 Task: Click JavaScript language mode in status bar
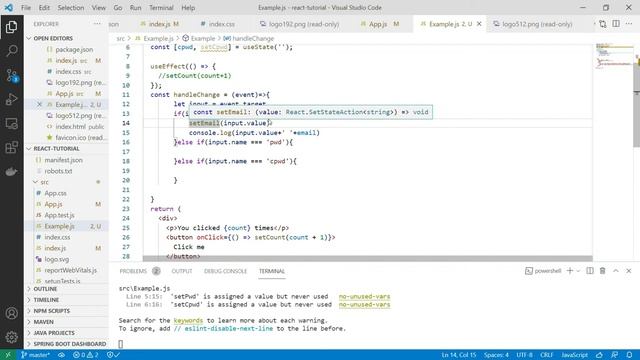point(574,355)
